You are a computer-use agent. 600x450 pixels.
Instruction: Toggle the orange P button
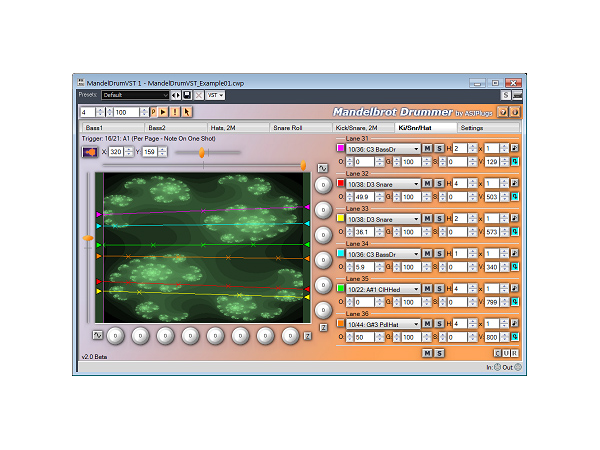pyautogui.click(x=153, y=112)
